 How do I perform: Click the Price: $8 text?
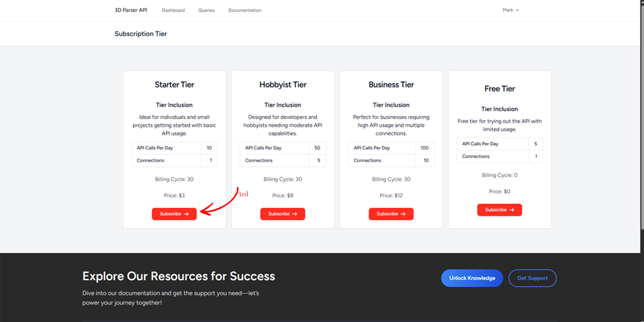pos(283,195)
